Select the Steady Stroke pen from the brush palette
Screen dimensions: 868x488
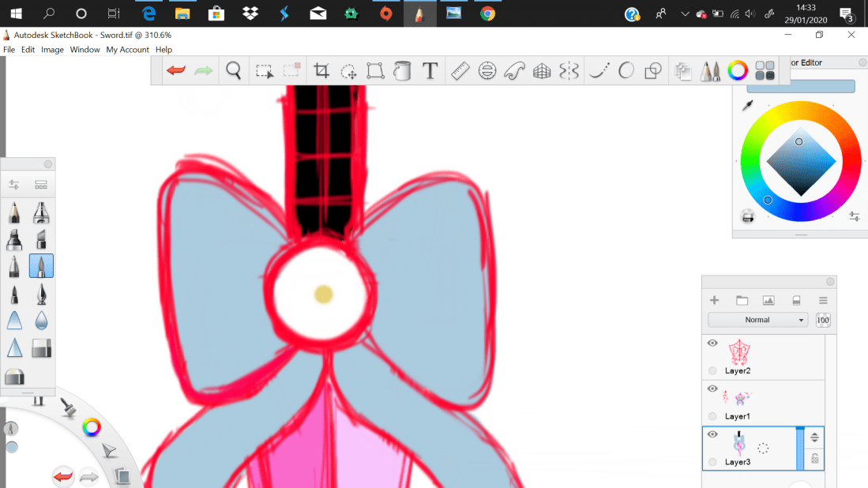(x=41, y=265)
